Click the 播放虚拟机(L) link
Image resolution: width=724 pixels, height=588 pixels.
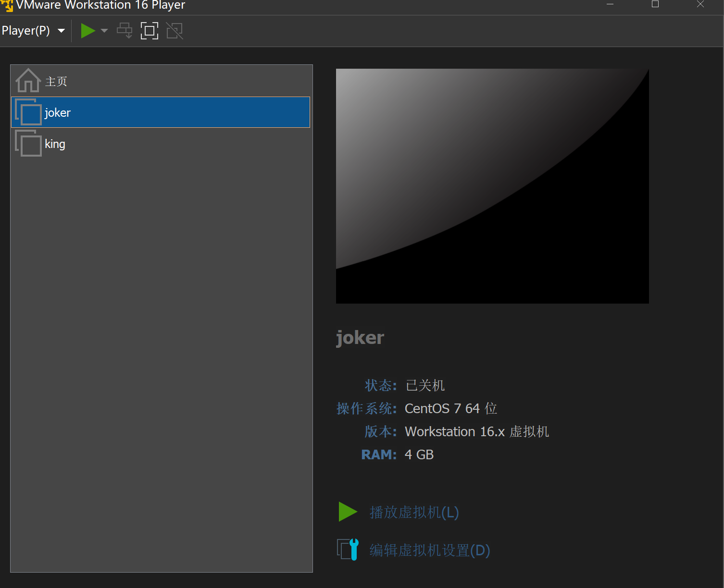point(414,512)
